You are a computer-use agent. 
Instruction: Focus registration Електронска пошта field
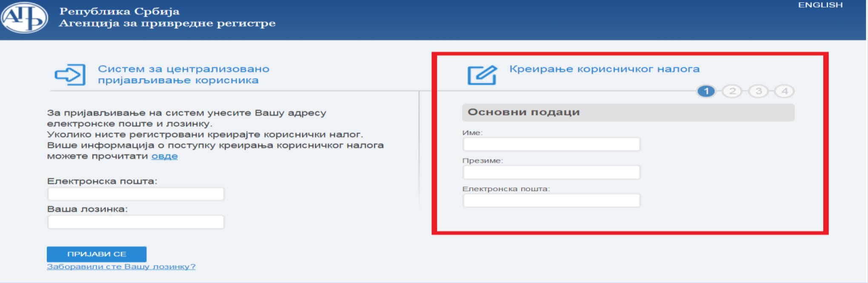coord(551,201)
